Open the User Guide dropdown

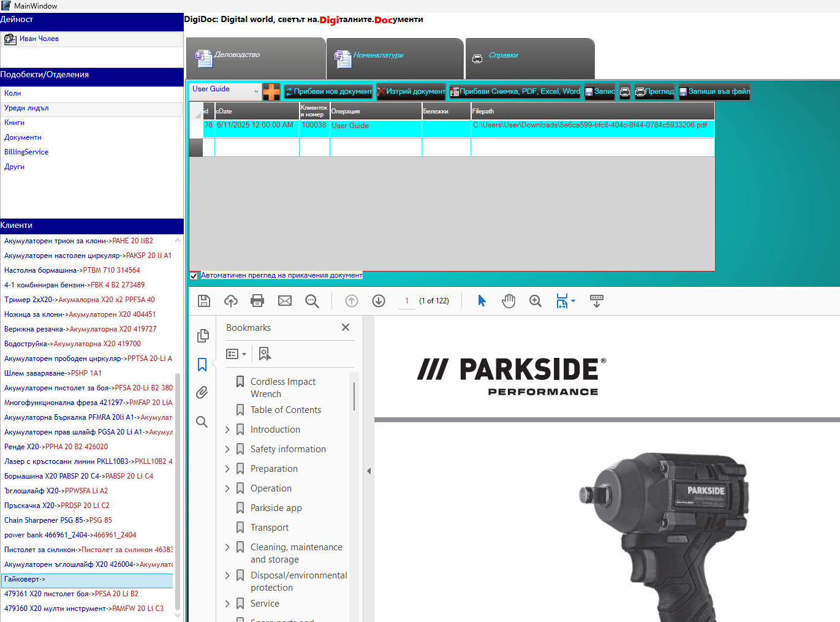(225, 90)
